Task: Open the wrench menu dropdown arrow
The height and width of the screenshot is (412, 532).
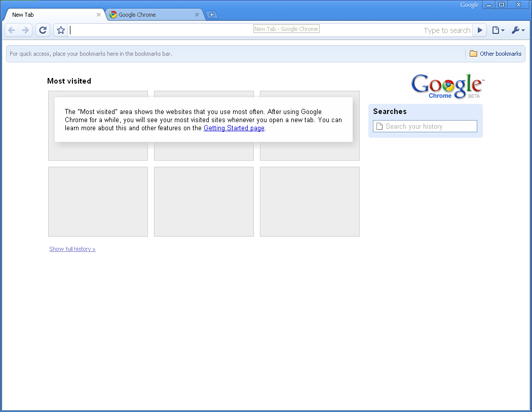Action: tap(522, 30)
